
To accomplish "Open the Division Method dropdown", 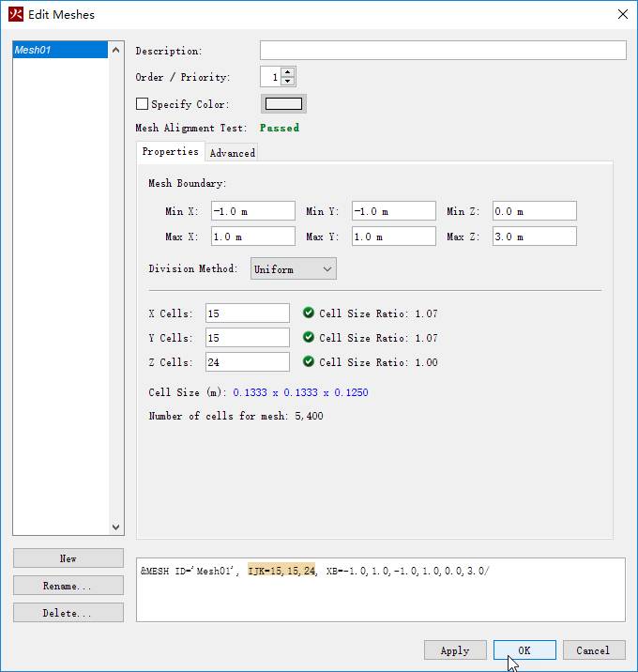I will pyautogui.click(x=293, y=269).
